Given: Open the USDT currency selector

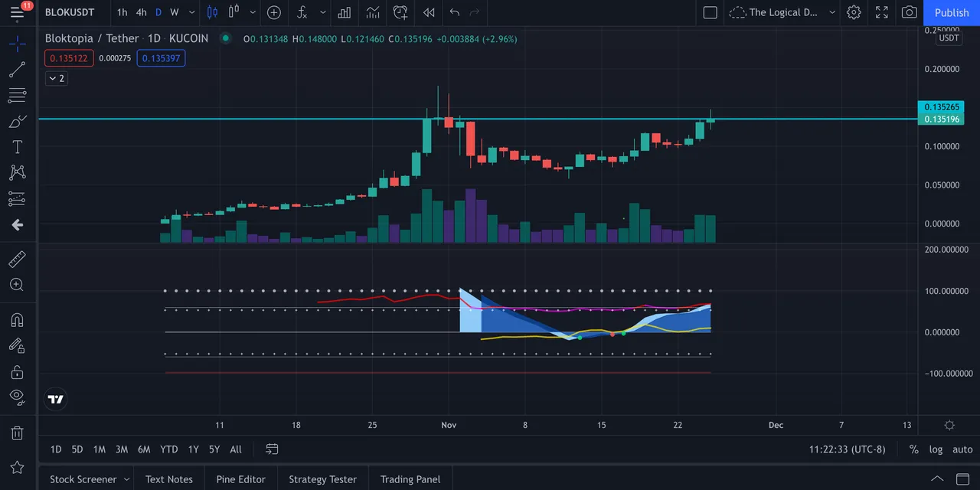Looking at the screenshot, I should pos(949,38).
